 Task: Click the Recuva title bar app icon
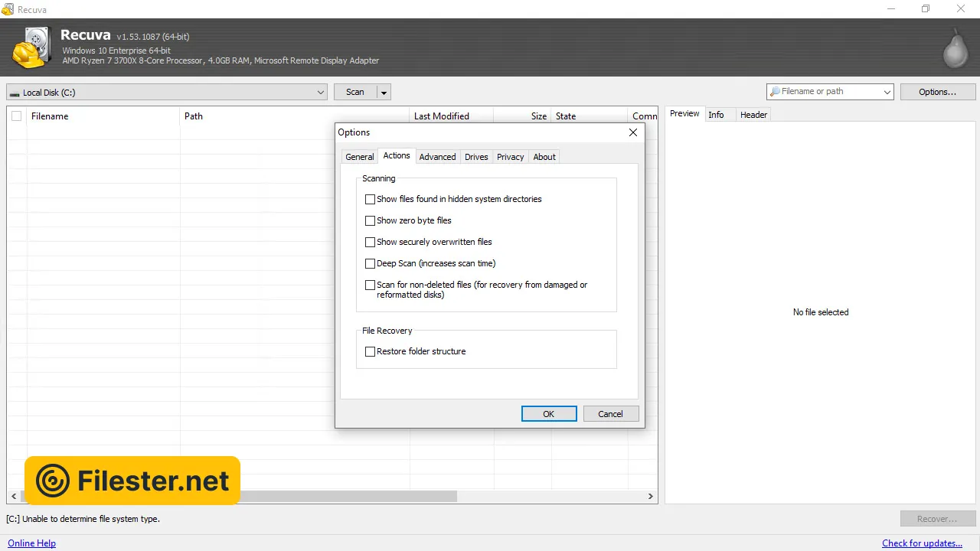tap(8, 9)
